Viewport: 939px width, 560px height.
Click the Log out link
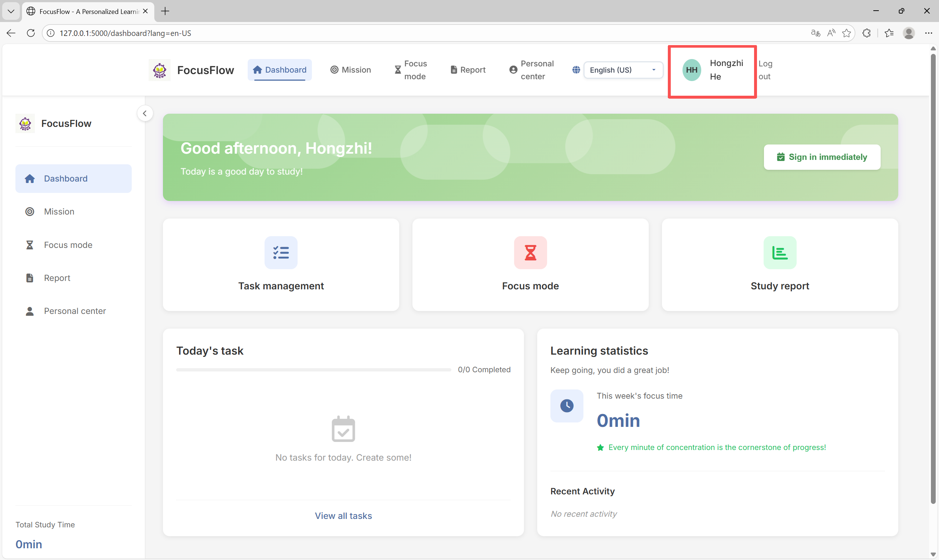(765, 70)
